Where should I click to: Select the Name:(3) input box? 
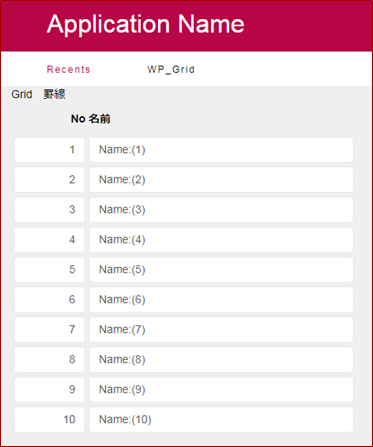coord(221,210)
